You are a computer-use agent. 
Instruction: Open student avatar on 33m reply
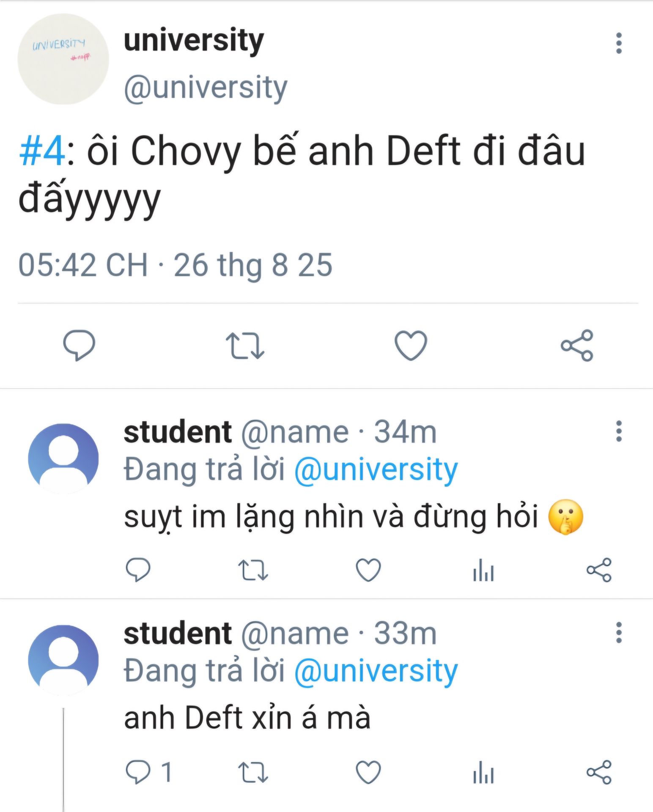63,660
